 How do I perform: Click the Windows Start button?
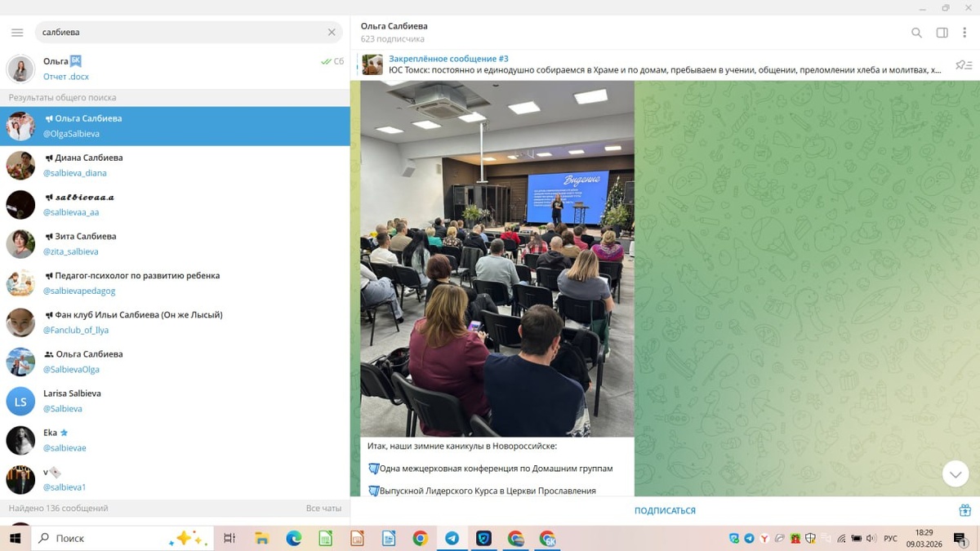pyautogui.click(x=15, y=538)
